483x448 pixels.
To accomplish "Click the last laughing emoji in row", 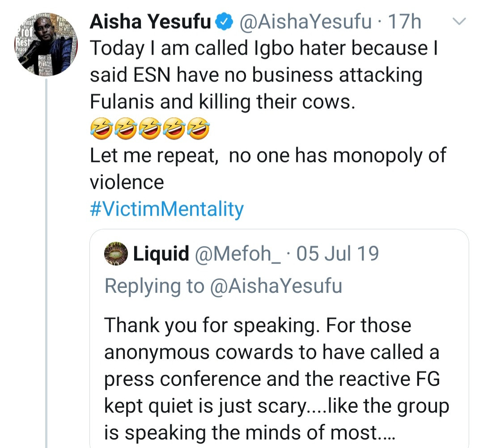I will coord(199,129).
